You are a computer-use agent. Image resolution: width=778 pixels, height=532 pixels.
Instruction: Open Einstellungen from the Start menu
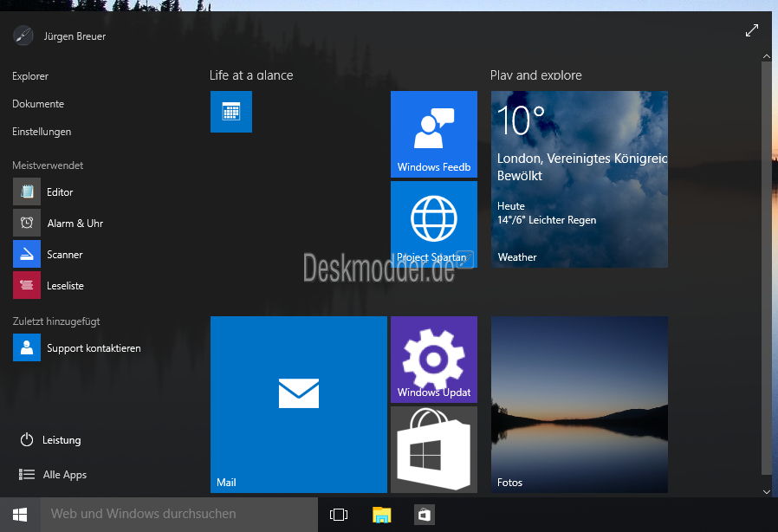[x=42, y=132]
